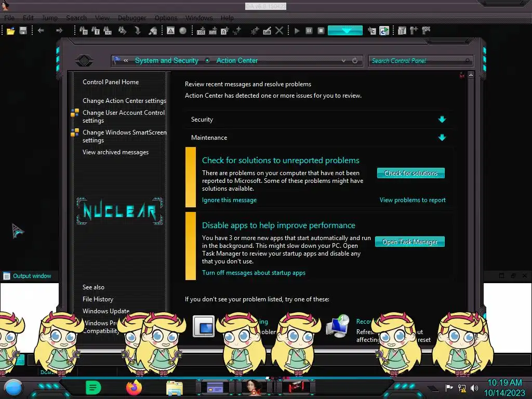This screenshot has width=532, height=399.
Task: Open the Start orb button
Action: (14, 388)
